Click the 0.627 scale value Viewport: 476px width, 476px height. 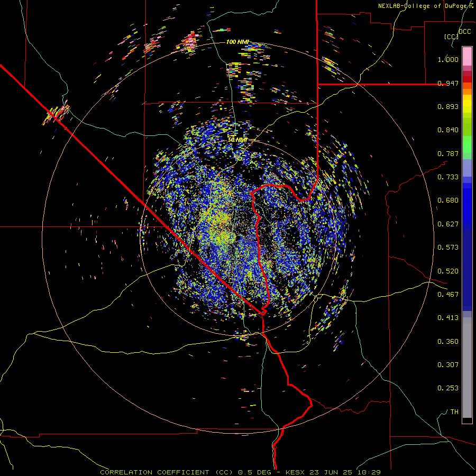pyautogui.click(x=448, y=224)
